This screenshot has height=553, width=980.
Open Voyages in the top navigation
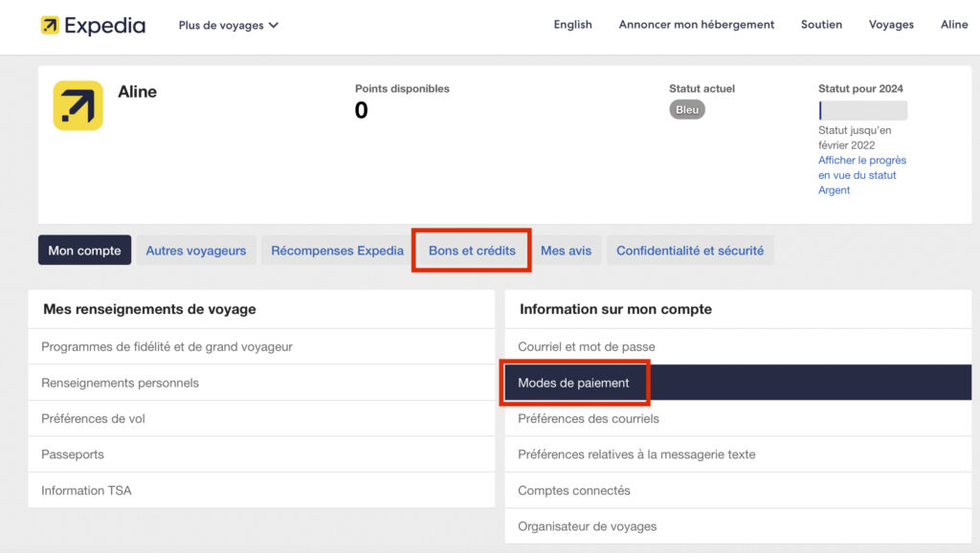[890, 25]
